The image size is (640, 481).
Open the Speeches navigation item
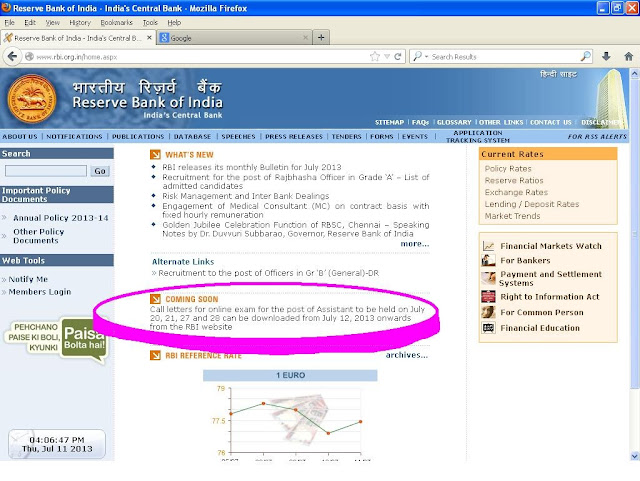pos(238,136)
